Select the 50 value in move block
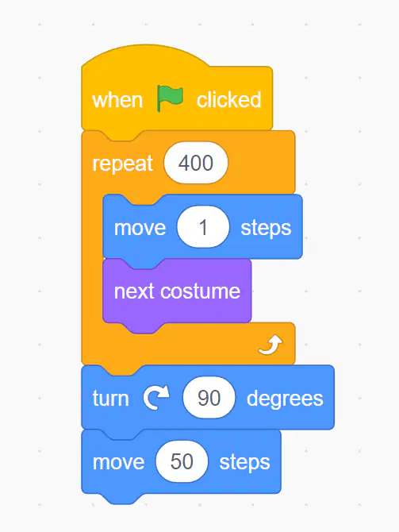This screenshot has height=532, width=399. coord(182,461)
